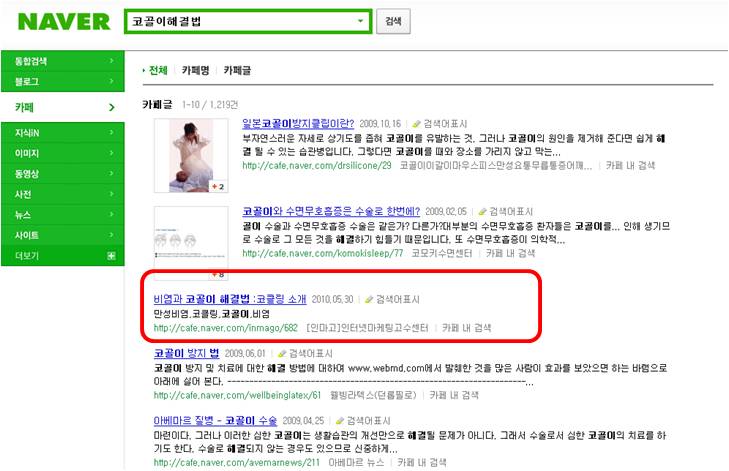Select the 전체 tab
The image size is (729, 471).
tap(158, 70)
